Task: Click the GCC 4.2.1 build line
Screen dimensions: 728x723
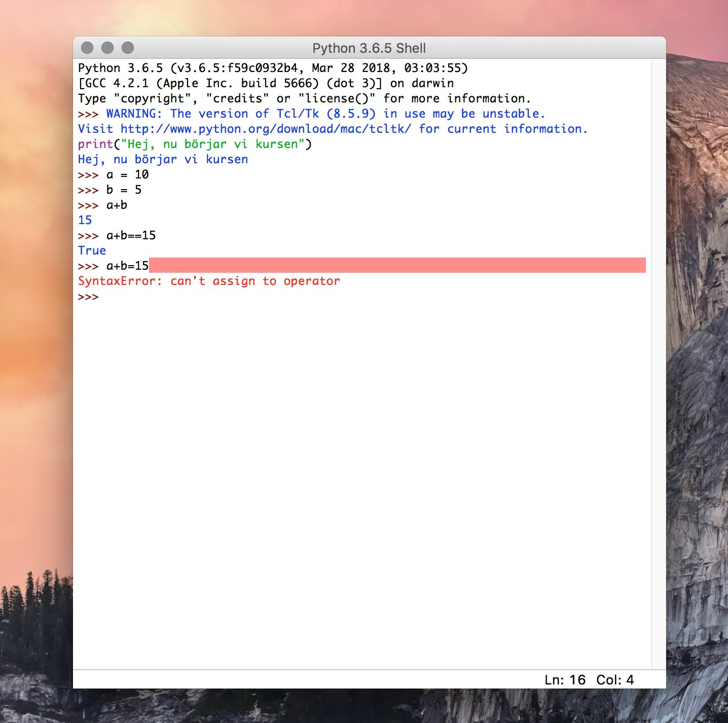Action: point(266,83)
